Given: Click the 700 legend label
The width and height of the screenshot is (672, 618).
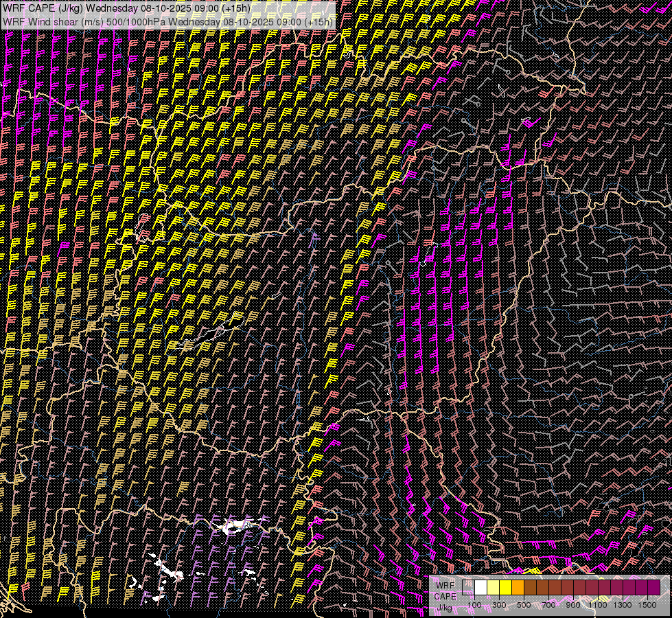Looking at the screenshot, I should (548, 605).
